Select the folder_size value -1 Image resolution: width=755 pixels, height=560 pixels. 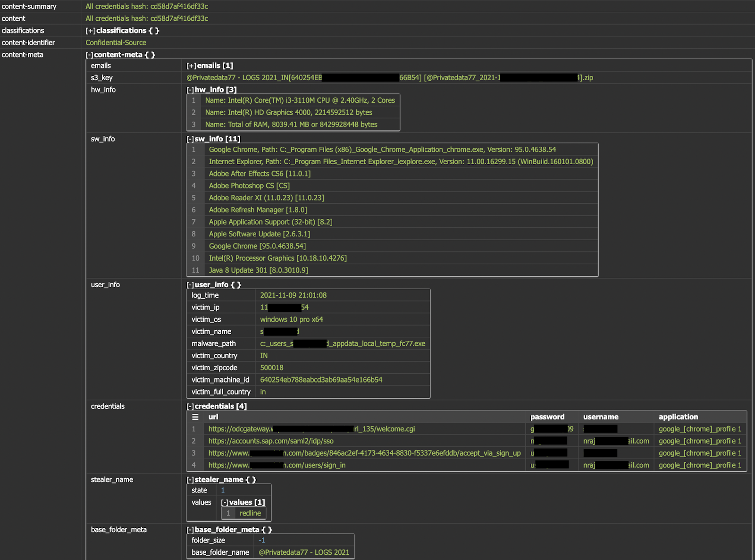(x=262, y=541)
